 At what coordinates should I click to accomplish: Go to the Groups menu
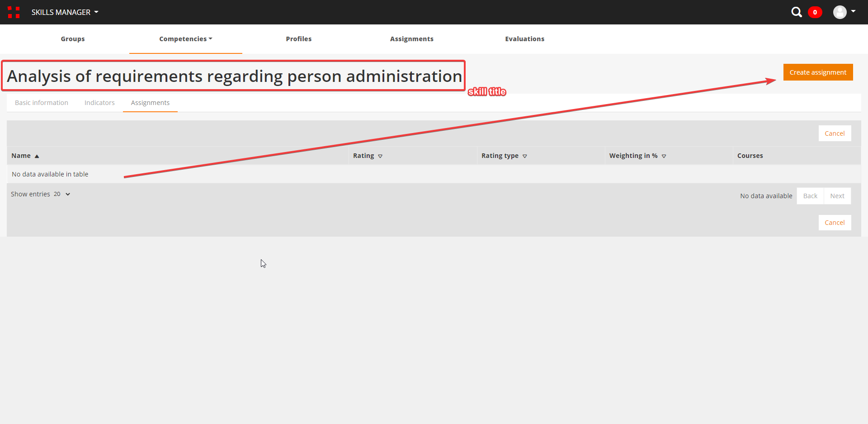coord(73,39)
